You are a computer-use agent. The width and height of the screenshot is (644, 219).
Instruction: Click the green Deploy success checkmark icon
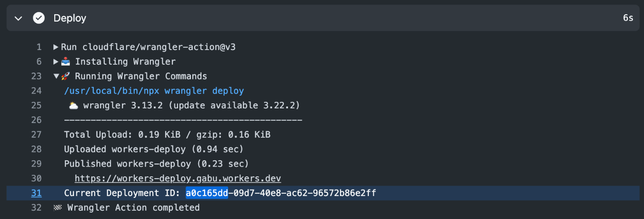(x=39, y=18)
